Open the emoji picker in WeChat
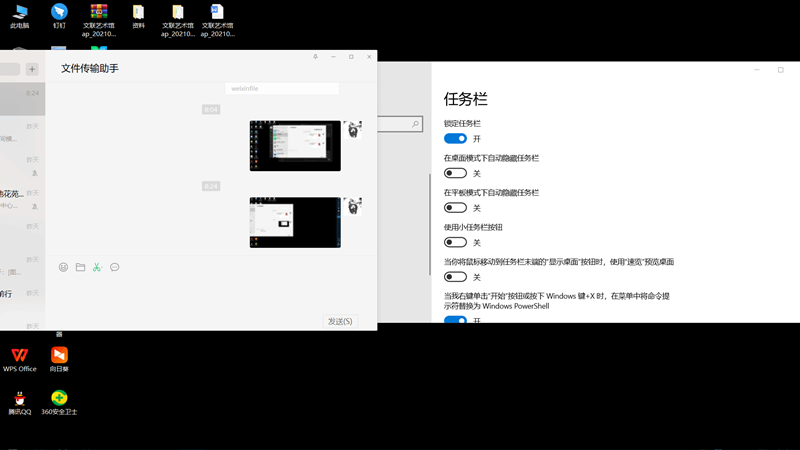This screenshot has width=800, height=450. [x=64, y=267]
